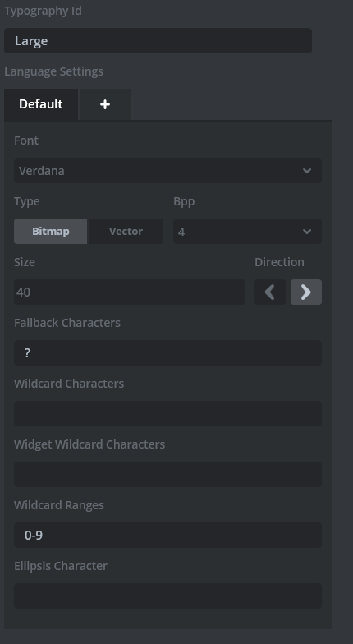Open the Verdana font dropdown
353x644 pixels.
coord(167,171)
